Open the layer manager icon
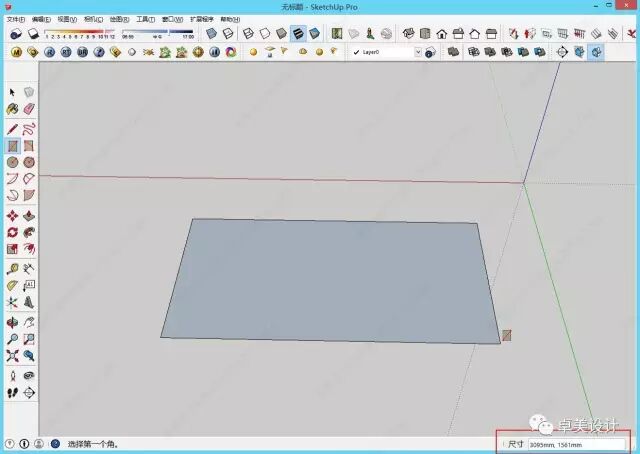 (430, 53)
